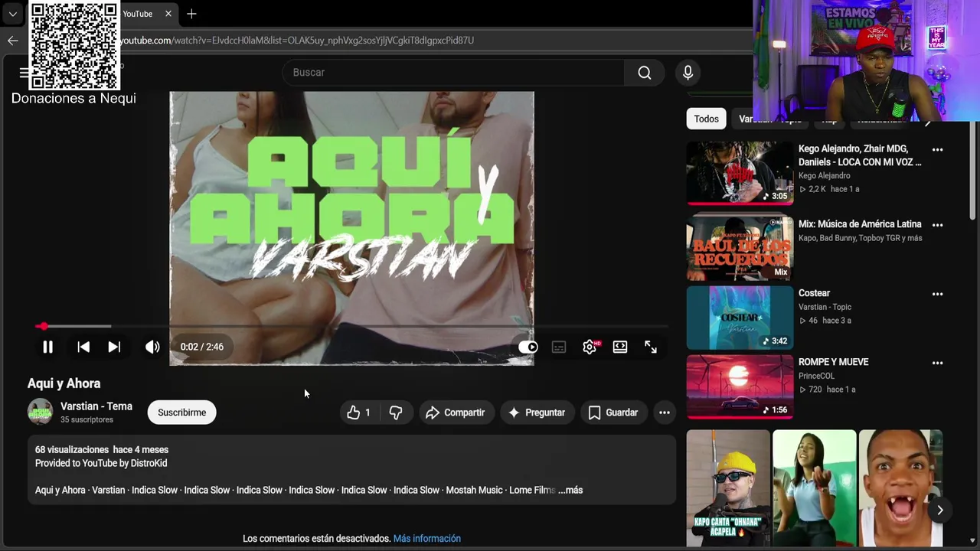Skip to next video in playlist
Viewport: 980px width, 551px height.
pos(114,347)
